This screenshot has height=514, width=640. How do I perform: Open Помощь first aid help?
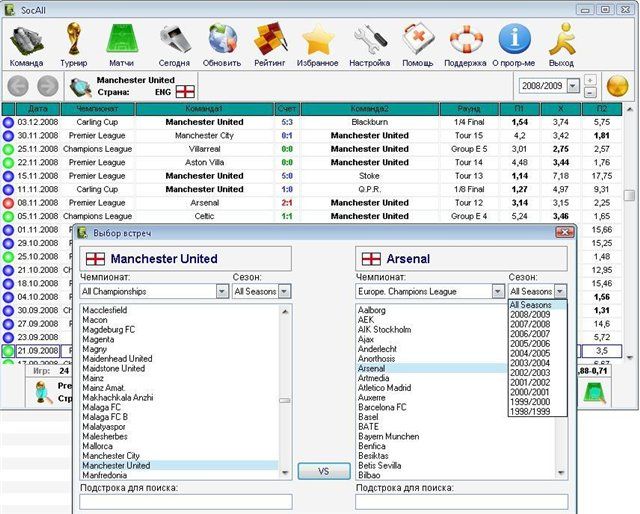tap(418, 45)
